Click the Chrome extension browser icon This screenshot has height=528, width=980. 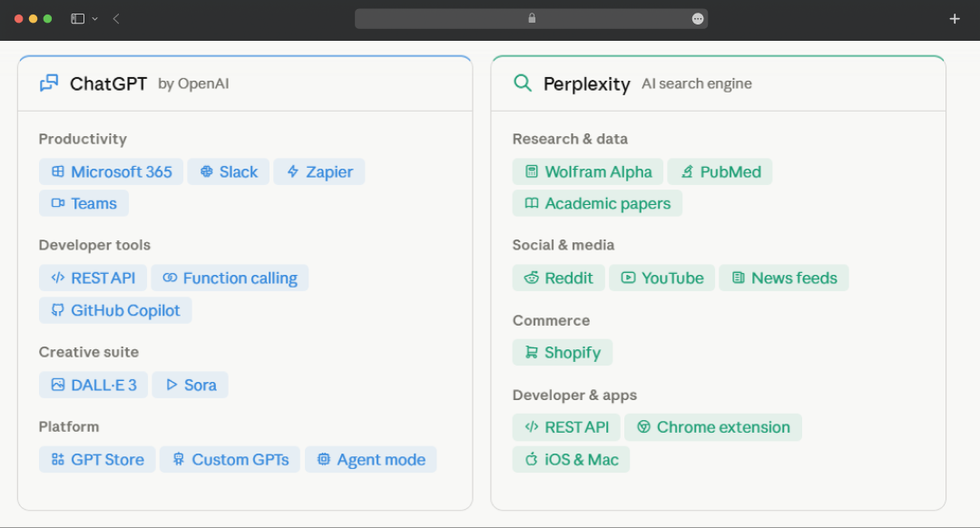(x=643, y=426)
